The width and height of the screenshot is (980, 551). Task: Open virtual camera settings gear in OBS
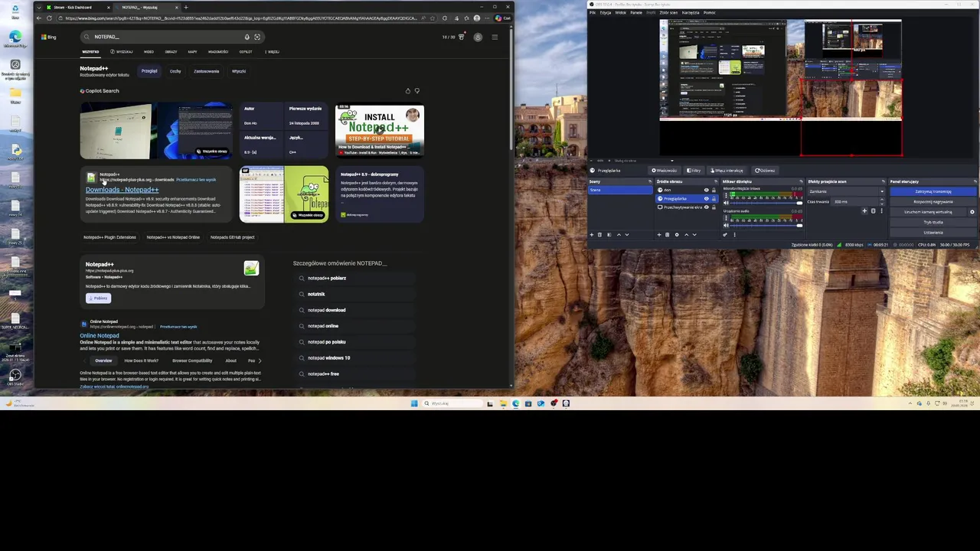(x=972, y=212)
